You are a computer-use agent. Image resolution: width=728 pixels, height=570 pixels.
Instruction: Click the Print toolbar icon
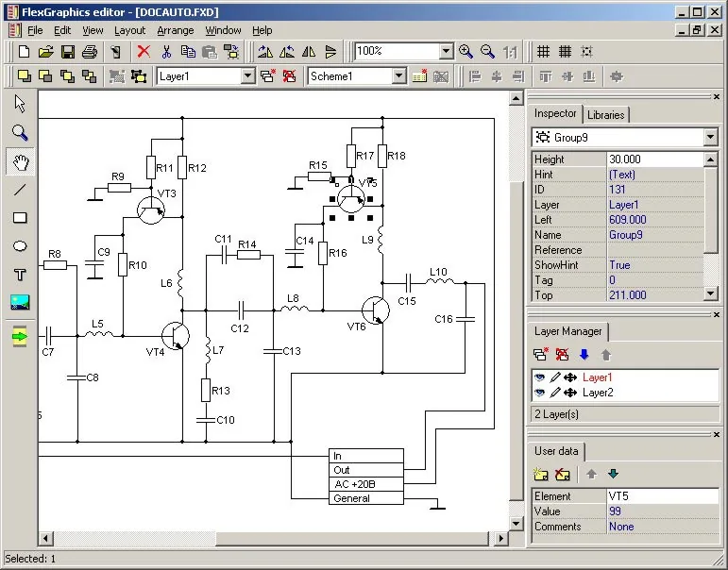pos(90,51)
